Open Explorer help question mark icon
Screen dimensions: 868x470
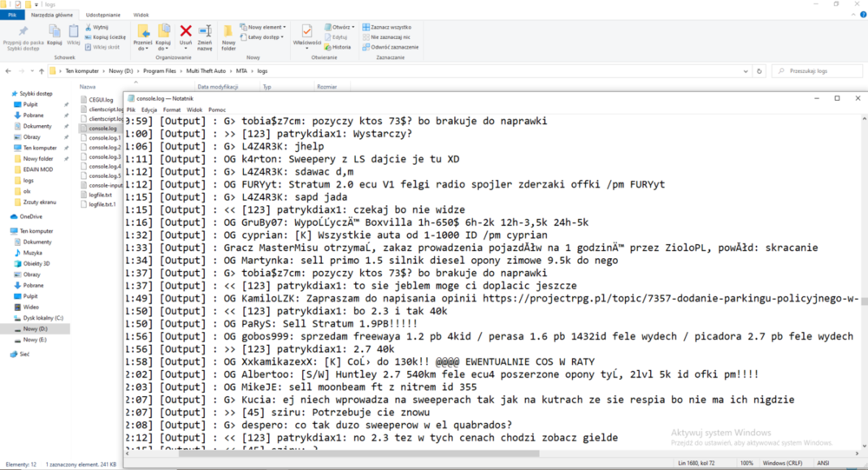pos(863,15)
